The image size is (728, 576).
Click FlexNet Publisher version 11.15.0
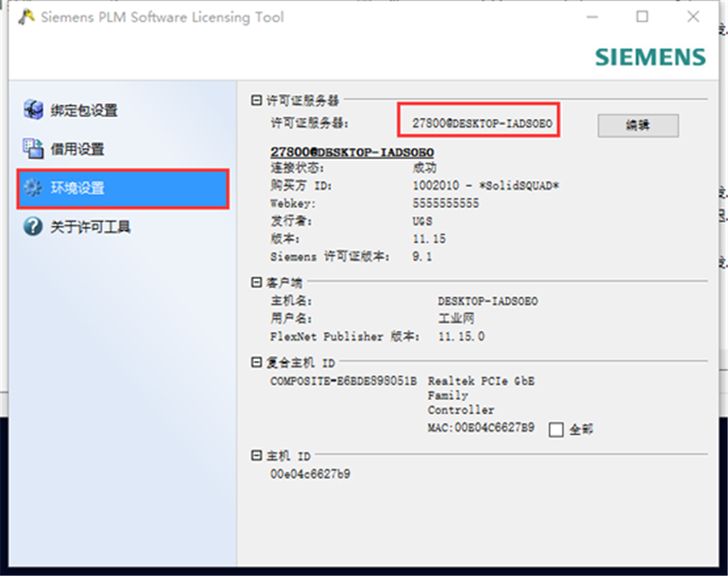click(461, 337)
